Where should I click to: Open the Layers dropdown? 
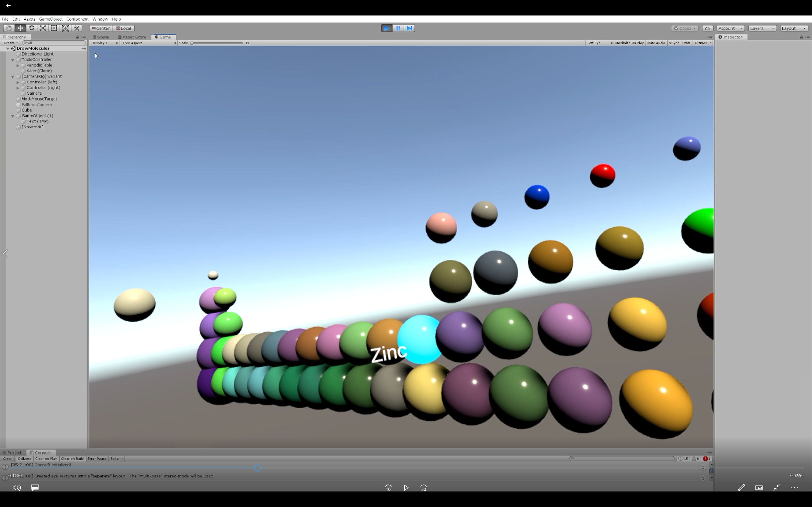click(x=762, y=28)
